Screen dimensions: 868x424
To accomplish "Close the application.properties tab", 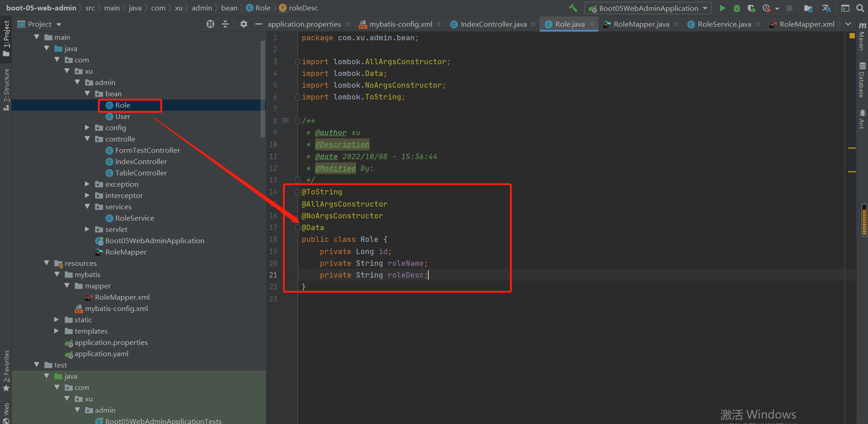I will click(x=347, y=24).
